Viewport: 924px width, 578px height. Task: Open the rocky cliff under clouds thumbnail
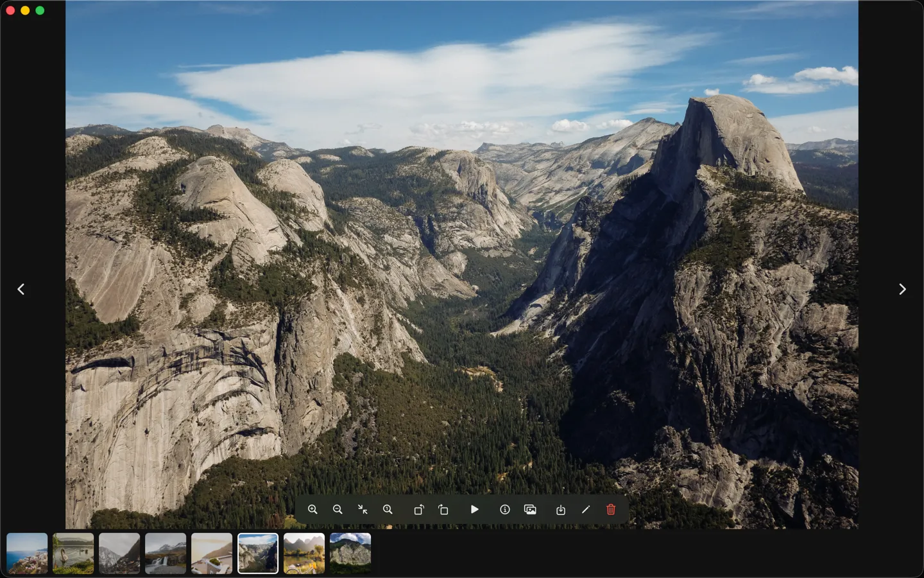(350, 553)
